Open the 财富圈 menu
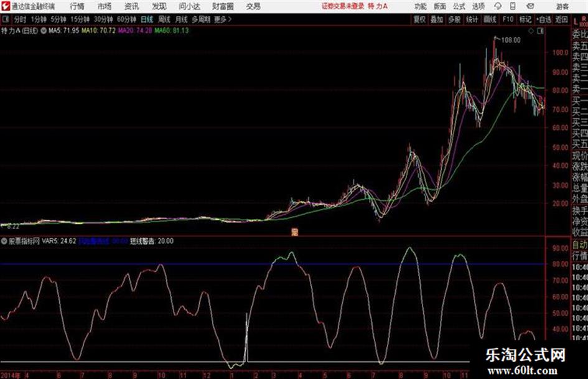 (223, 6)
